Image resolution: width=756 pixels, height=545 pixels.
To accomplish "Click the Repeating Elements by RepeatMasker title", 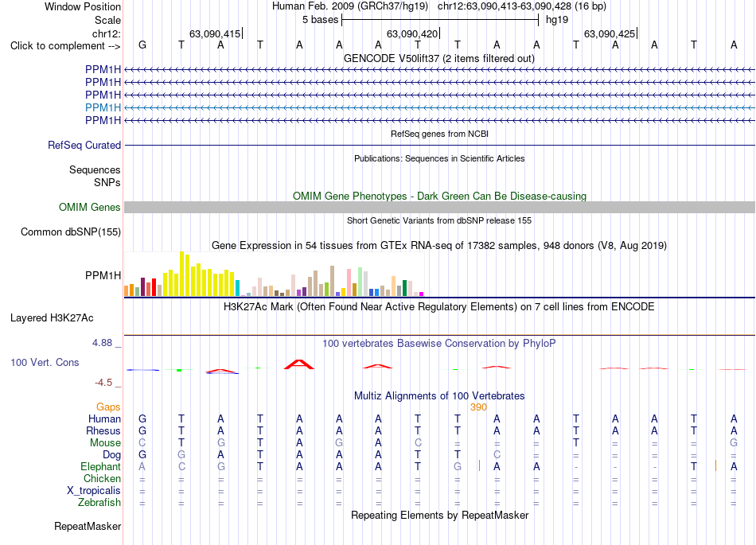I will [439, 515].
